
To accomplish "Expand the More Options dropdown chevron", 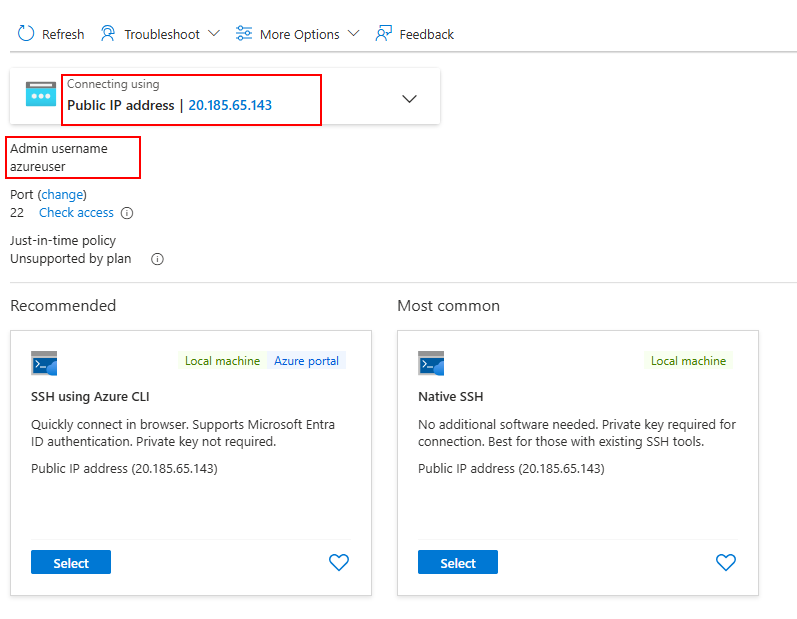I will pyautogui.click(x=353, y=34).
